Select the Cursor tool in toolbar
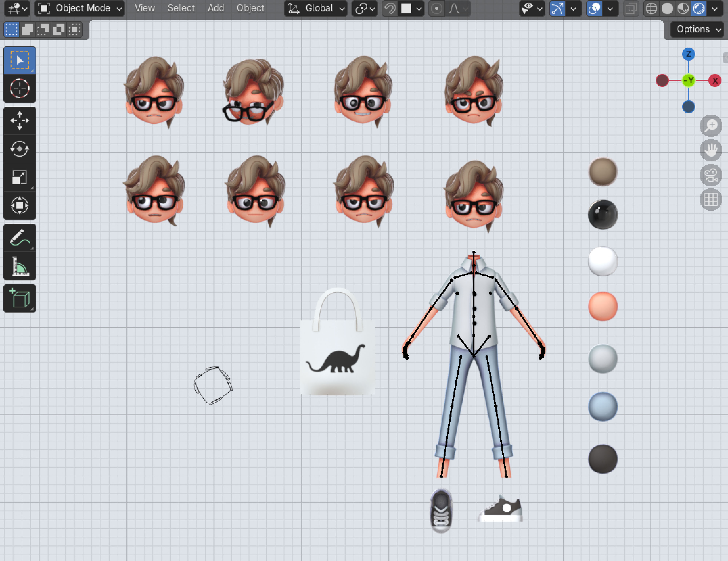Screen dimensions: 728x561 (x=19, y=88)
